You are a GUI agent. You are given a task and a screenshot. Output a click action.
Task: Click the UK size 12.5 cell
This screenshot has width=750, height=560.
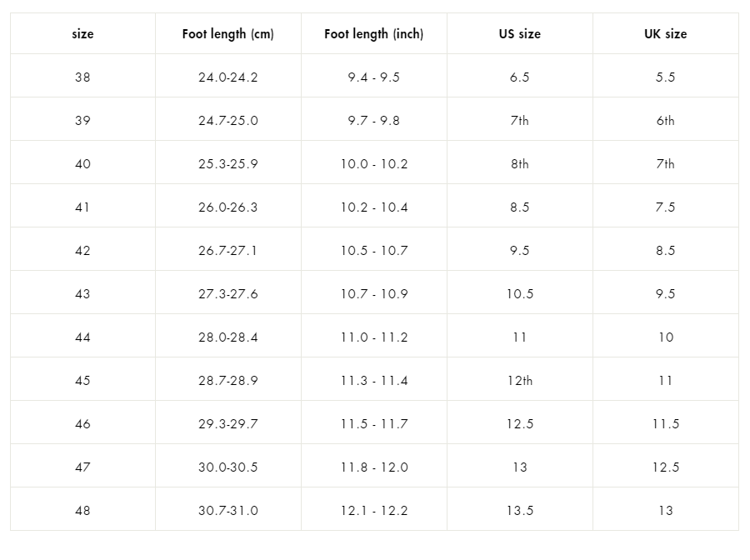click(x=665, y=467)
